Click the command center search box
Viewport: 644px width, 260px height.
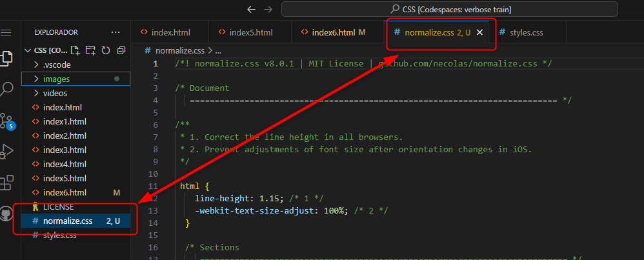click(x=449, y=9)
